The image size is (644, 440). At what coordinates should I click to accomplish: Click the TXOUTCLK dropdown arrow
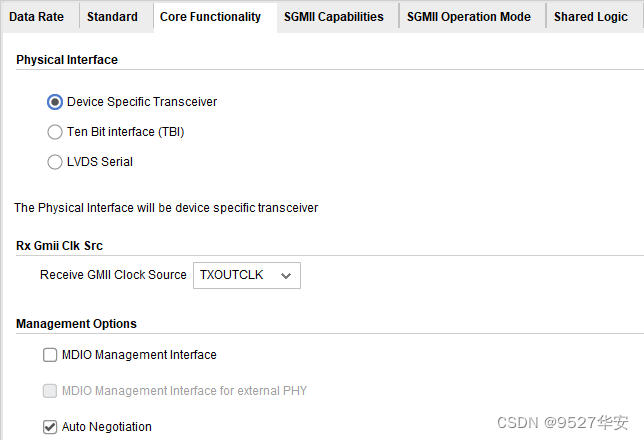click(286, 275)
